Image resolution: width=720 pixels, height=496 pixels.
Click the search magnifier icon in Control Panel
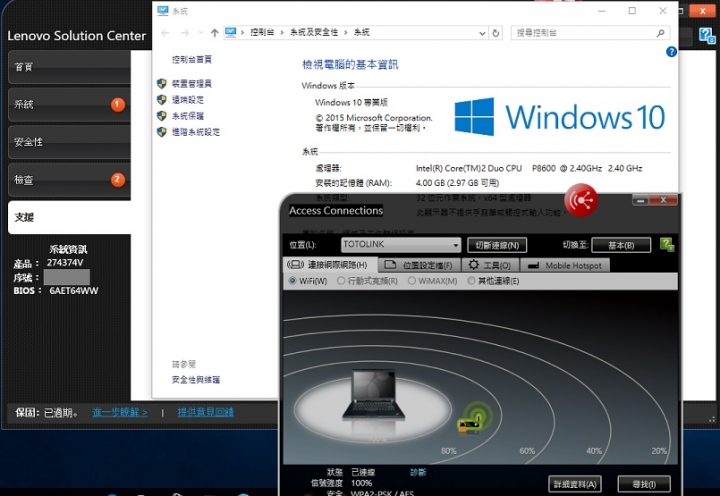click(x=660, y=33)
